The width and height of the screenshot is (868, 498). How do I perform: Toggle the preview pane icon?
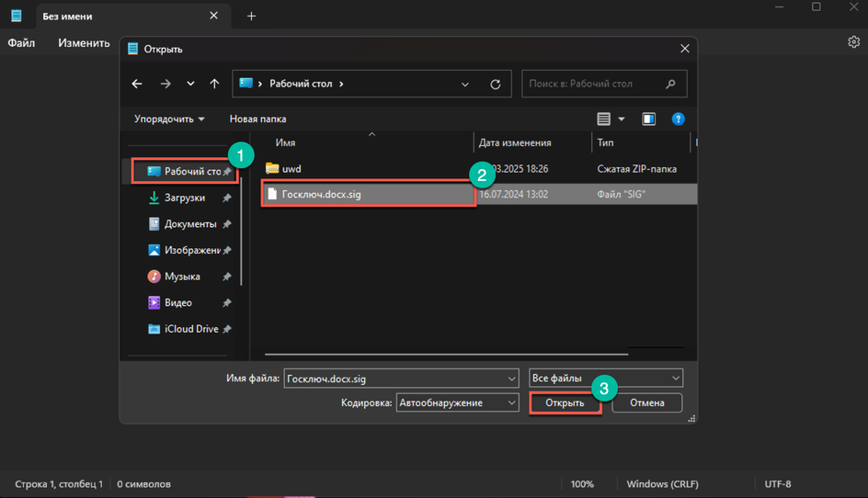pos(649,119)
